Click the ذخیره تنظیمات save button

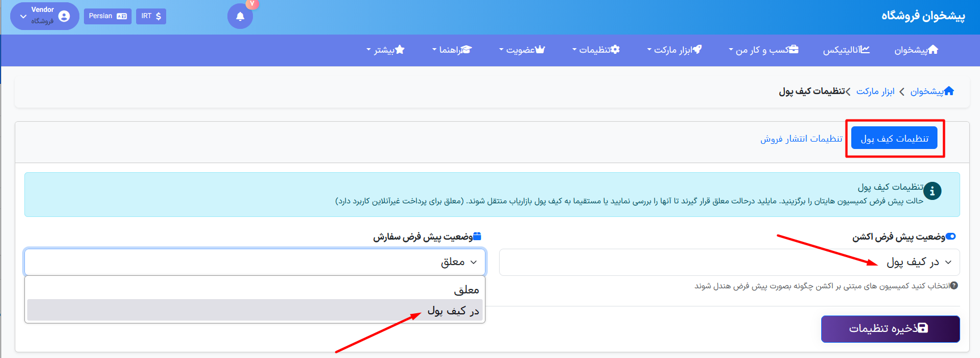tap(890, 329)
